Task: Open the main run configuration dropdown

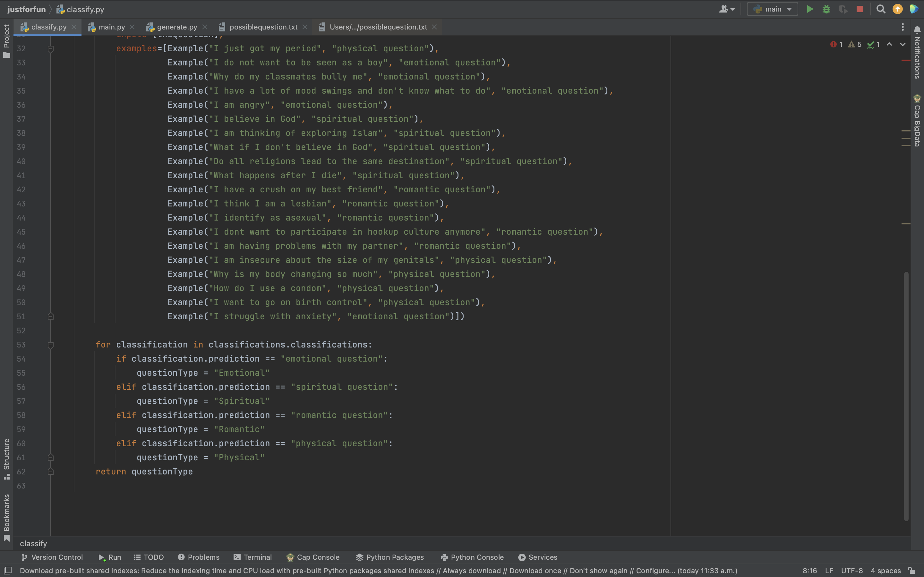Action: coord(773,9)
